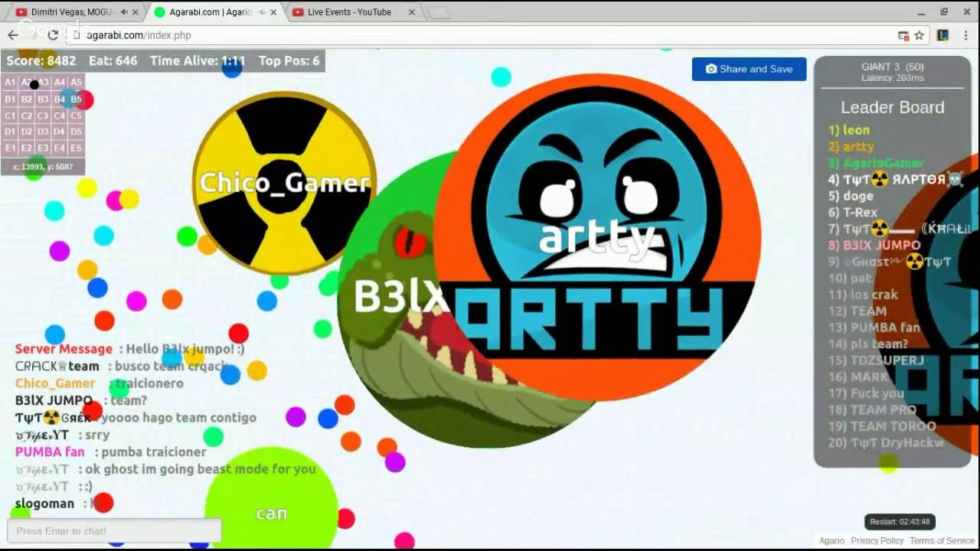
Task: Click the 'B3lX JUMPO : team?' chat line
Action: point(80,400)
